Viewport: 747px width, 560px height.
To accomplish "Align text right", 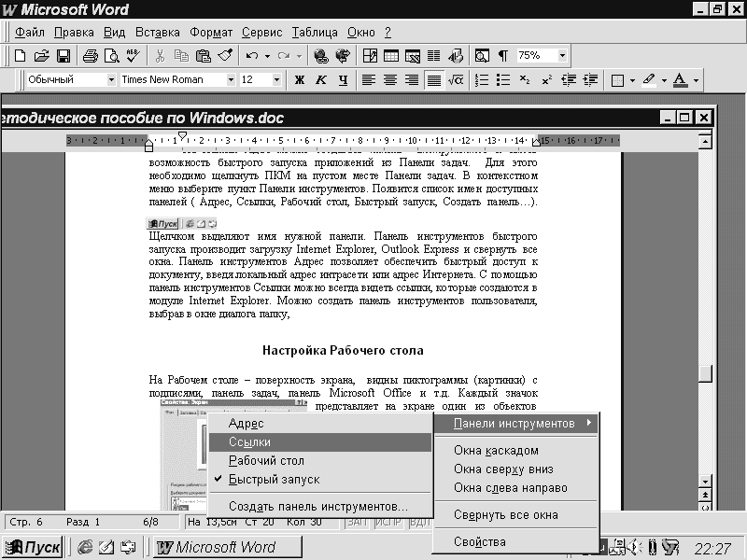I will point(412,80).
